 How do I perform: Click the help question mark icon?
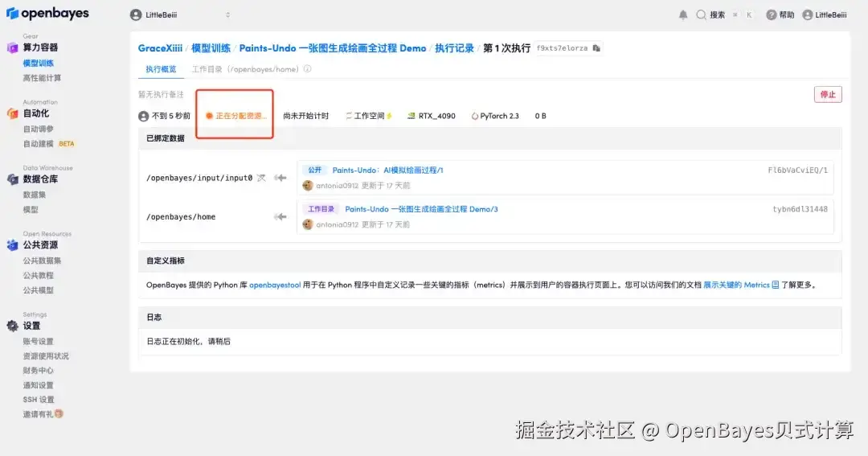tap(771, 15)
